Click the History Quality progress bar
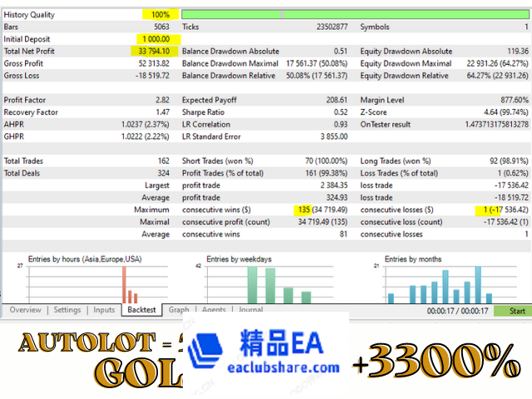Screen dimensions: 532x399 355,15
